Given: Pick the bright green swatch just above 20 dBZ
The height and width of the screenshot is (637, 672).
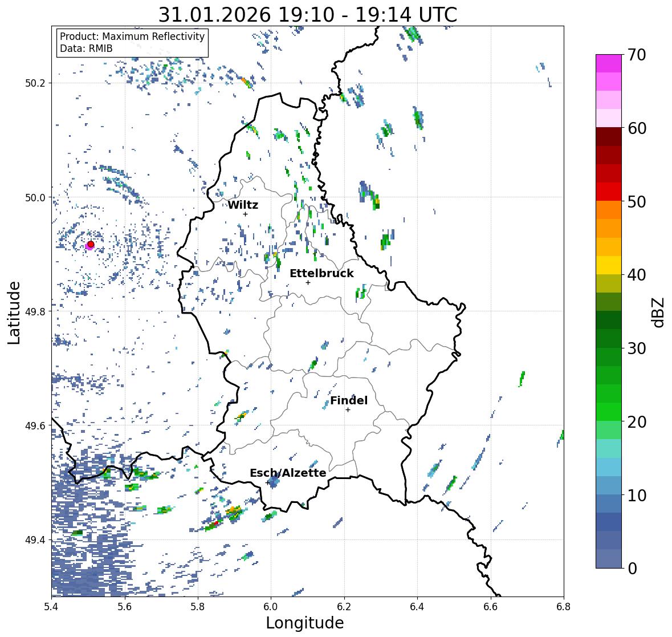Looking at the screenshot, I should [609, 412].
